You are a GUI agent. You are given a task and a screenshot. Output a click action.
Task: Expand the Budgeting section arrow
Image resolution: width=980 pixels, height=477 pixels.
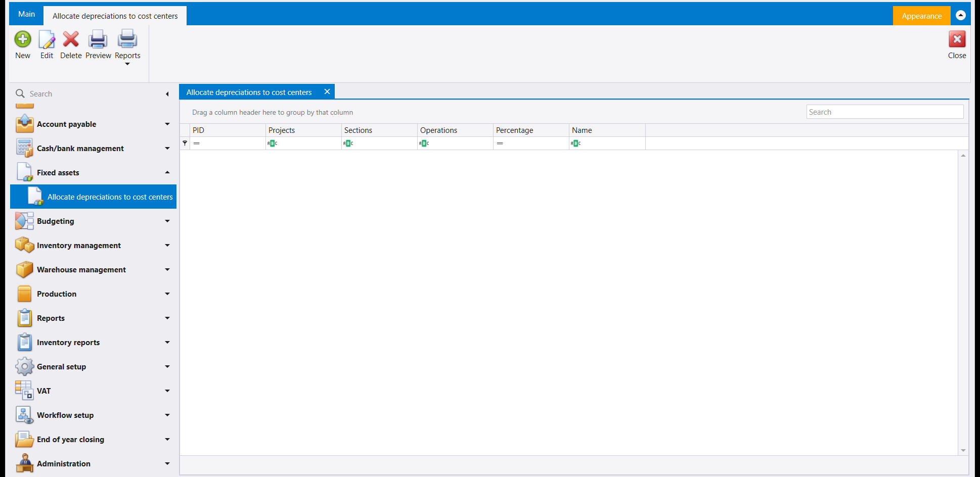(167, 221)
